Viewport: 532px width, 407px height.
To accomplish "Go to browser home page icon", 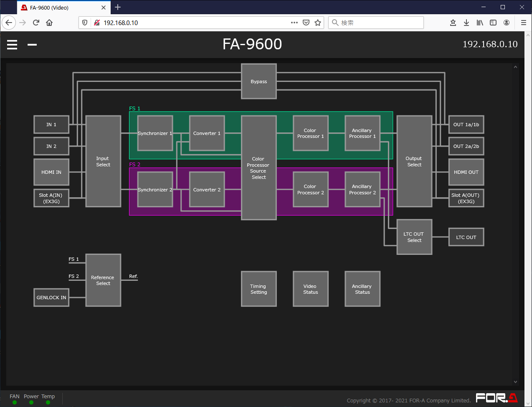I will [49, 23].
